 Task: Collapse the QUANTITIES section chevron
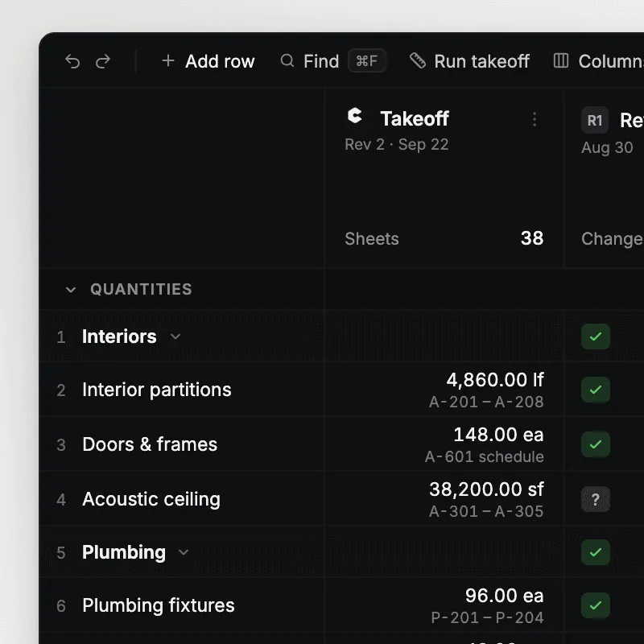click(x=71, y=290)
